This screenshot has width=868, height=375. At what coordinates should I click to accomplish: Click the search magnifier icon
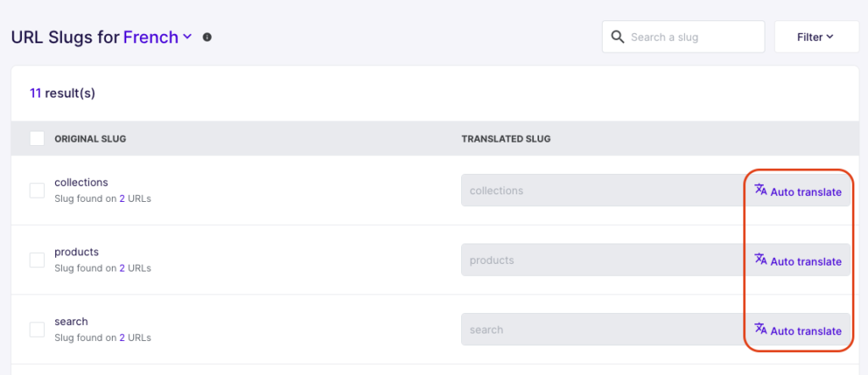point(617,37)
